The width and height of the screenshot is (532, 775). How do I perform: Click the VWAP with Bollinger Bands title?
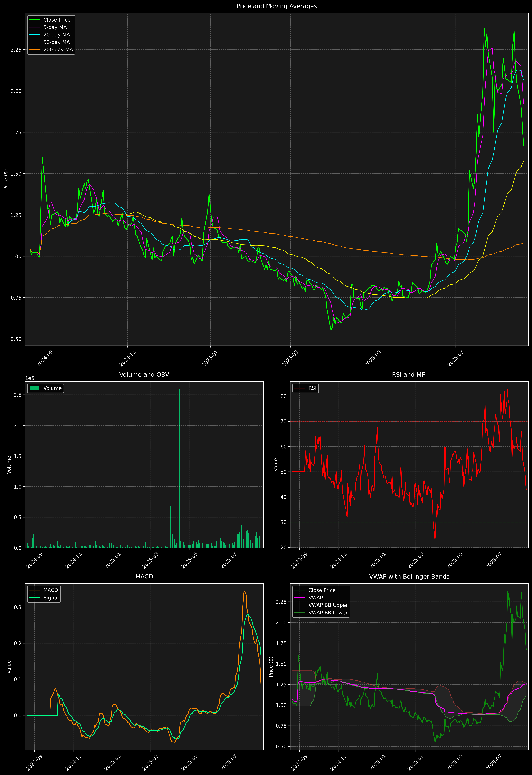409,577
